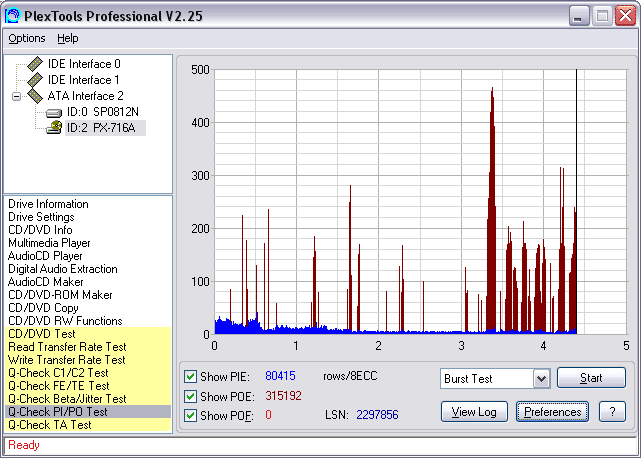Open the Preferences dialog

(552, 412)
